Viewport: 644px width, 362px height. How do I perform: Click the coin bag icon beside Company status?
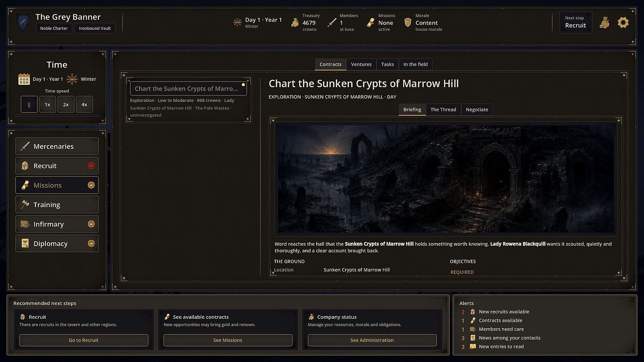point(311,317)
